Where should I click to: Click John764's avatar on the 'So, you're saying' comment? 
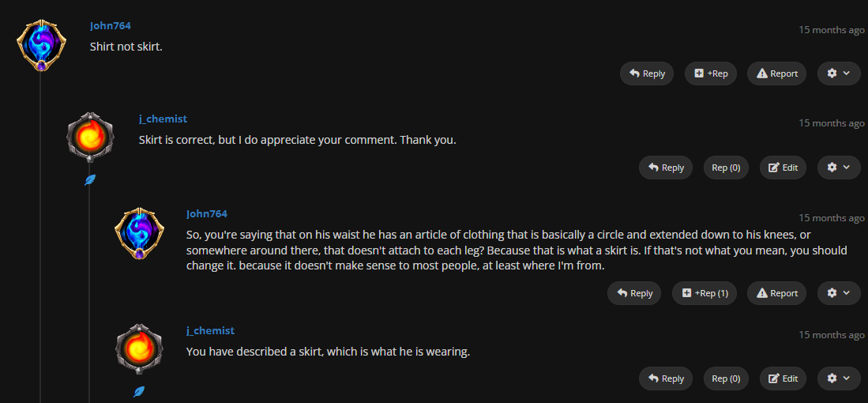coord(139,233)
